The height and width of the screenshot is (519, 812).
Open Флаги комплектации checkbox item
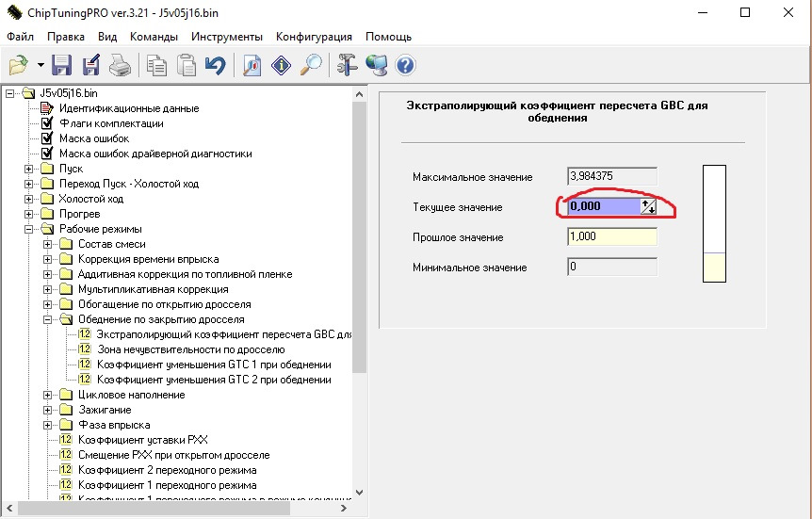pyautogui.click(x=111, y=123)
